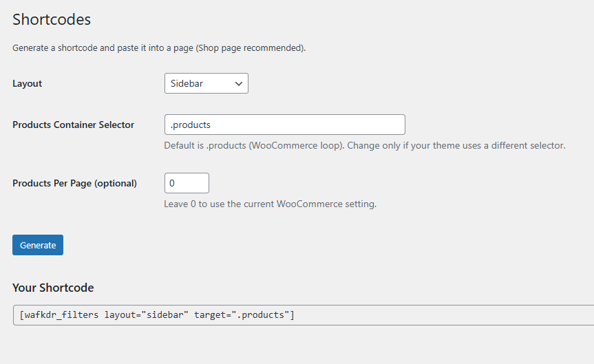Open the Layout dropdown showing Sidebar
Screen dimensions: 594x364
(x=206, y=83)
